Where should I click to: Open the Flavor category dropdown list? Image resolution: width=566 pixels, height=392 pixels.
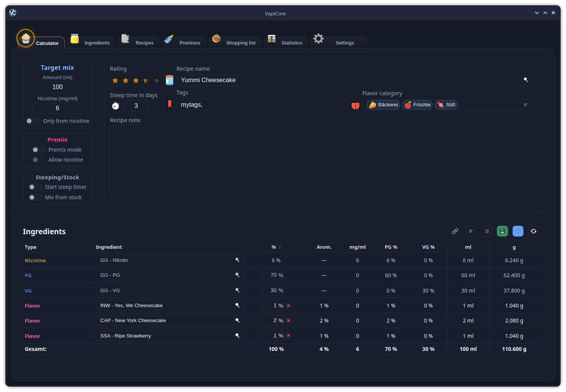tap(526, 105)
